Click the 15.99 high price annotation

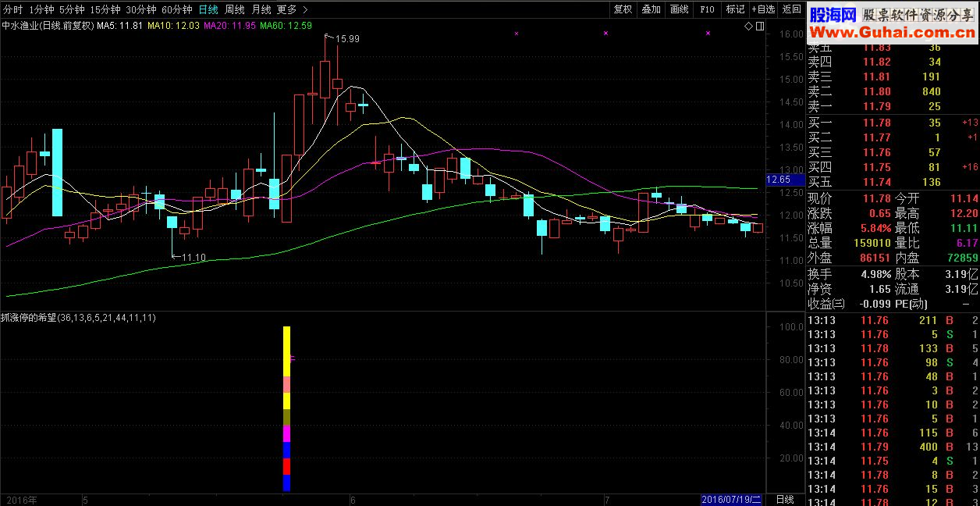tap(347, 39)
